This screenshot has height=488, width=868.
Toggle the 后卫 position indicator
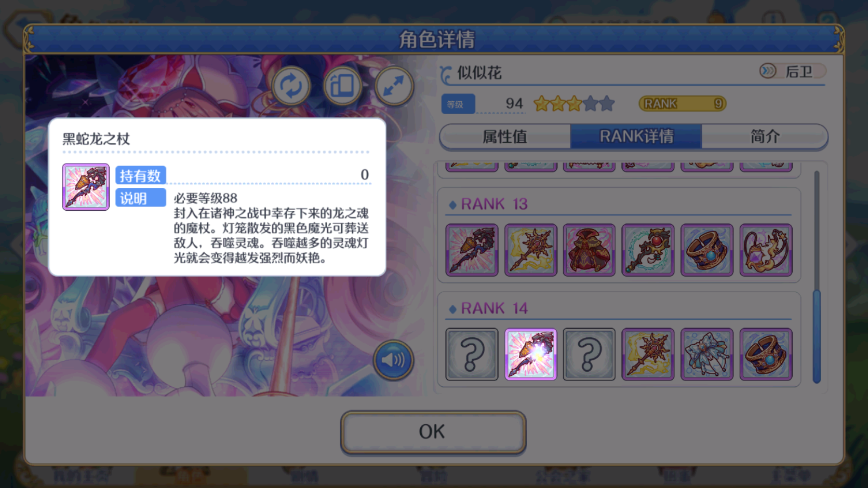click(792, 71)
